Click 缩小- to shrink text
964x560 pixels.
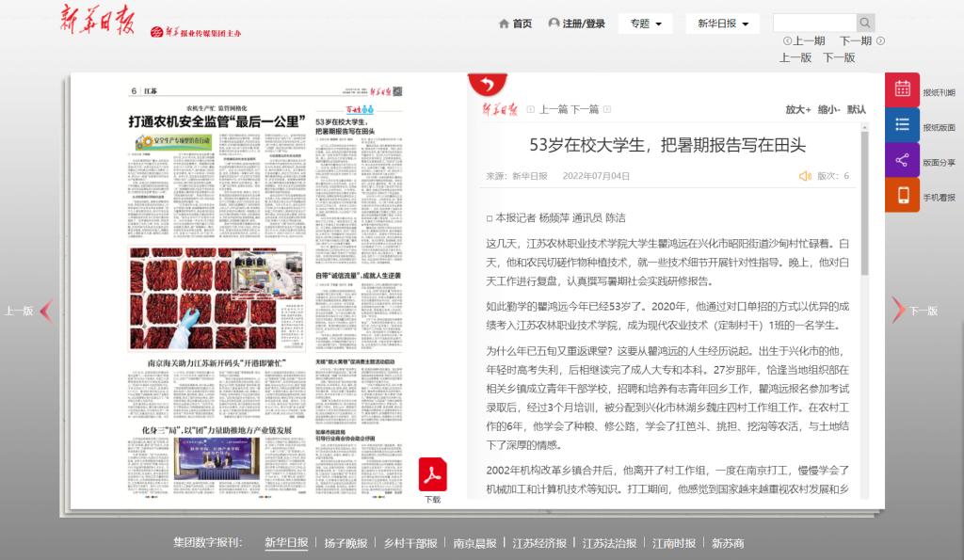828,109
